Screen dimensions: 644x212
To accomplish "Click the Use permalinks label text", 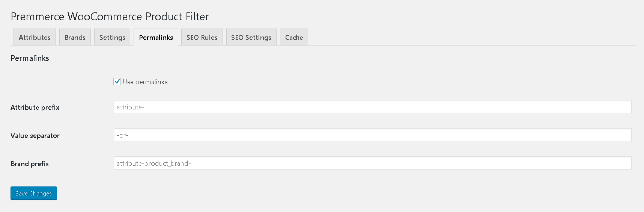I will [x=145, y=82].
